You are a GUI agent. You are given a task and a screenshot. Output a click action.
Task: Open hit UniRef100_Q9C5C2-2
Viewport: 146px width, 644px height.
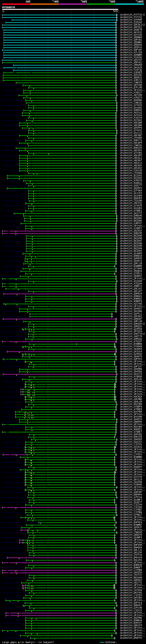[x=132, y=25]
